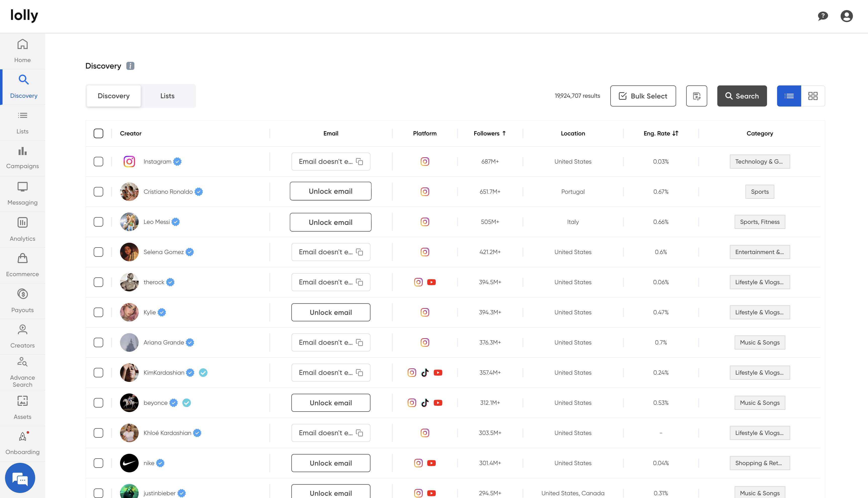
Task: Click Technology & G... category tag
Action: (760, 162)
